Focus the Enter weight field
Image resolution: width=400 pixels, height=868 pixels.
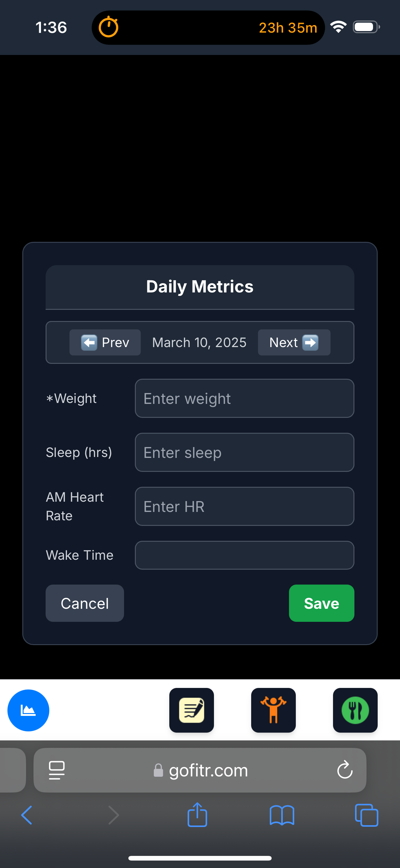click(244, 398)
